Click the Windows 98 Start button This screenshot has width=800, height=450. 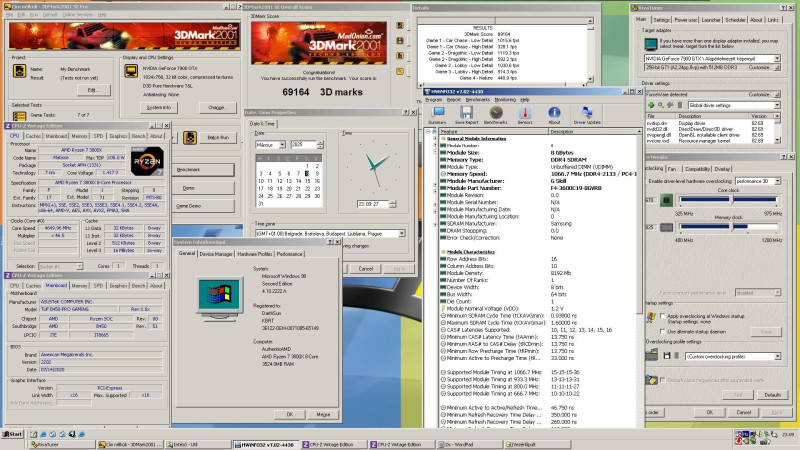pos(13,434)
